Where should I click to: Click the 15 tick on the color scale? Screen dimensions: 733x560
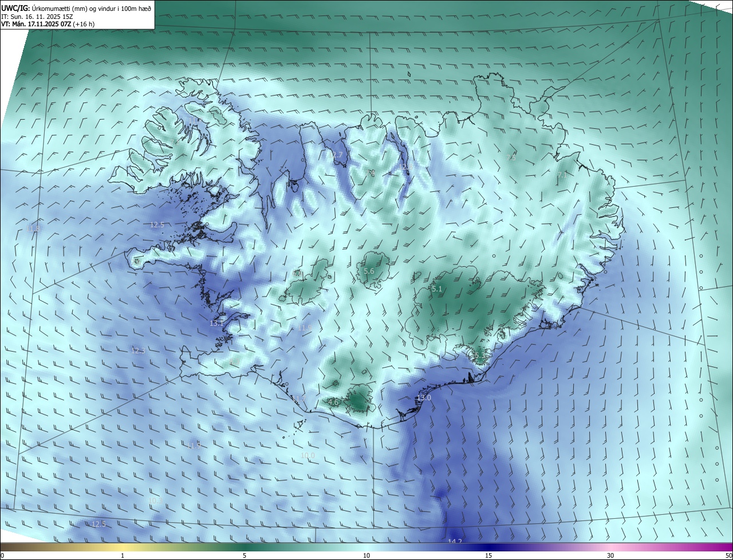tap(488, 555)
